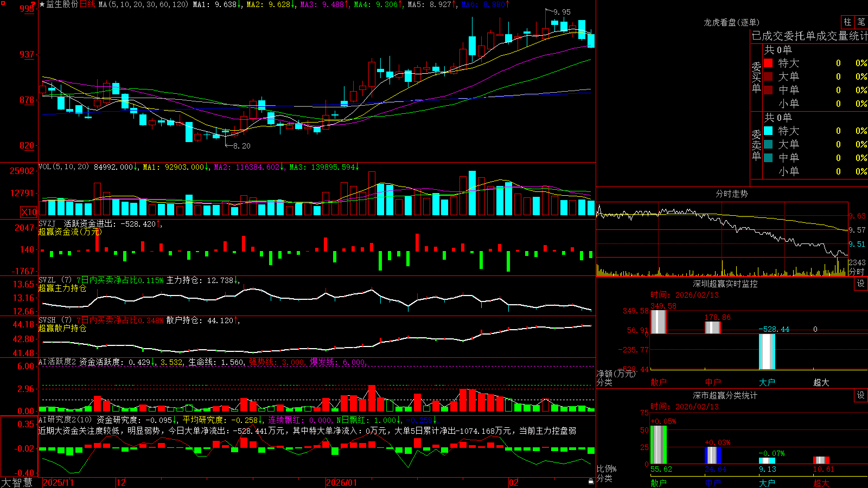This screenshot has height=488, width=868.
Task: Click the 大户 bar showing -528.44
Action: tap(767, 351)
